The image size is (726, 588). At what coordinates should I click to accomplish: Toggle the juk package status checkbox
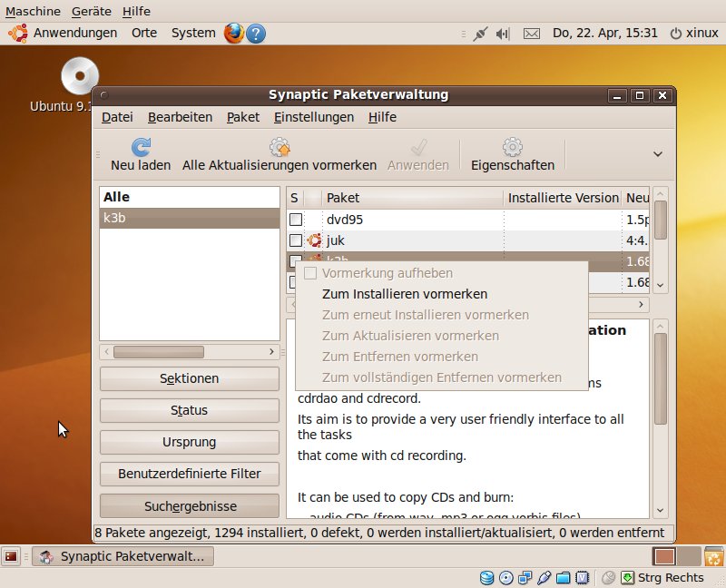point(296,240)
